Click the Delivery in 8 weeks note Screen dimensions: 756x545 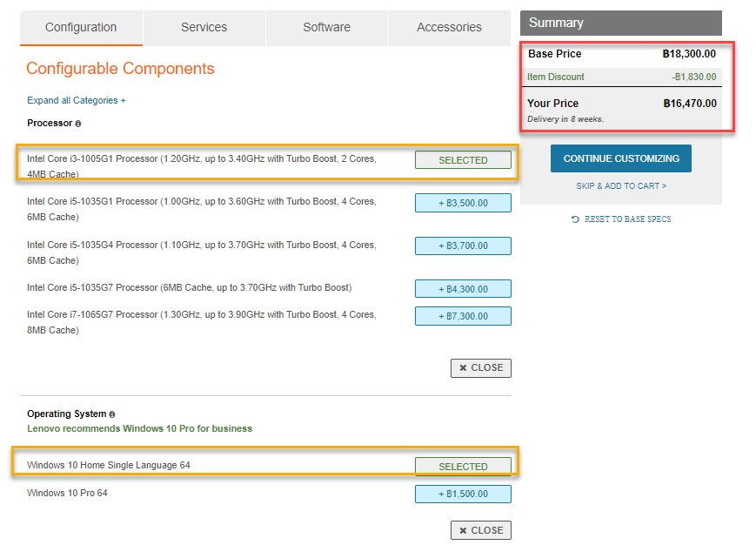click(x=565, y=119)
